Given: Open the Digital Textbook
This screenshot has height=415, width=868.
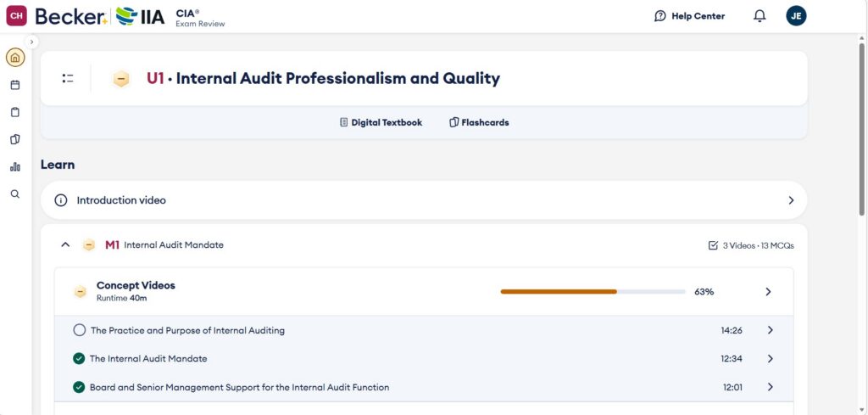Looking at the screenshot, I should click(381, 122).
